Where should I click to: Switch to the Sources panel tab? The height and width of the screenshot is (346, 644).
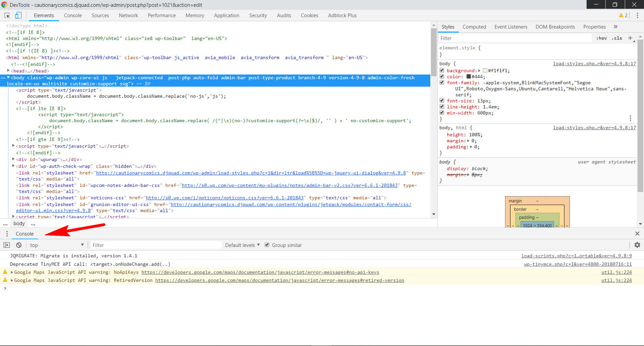[100, 15]
